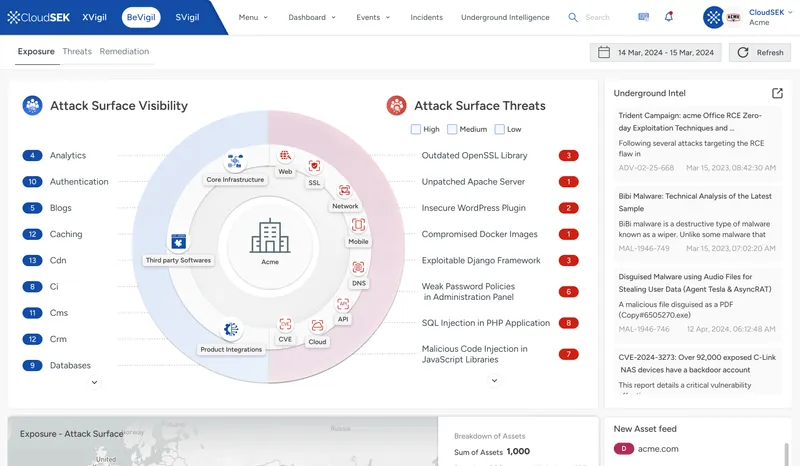
Task: Click the Exposure Attack Surface map
Action: coord(222,442)
